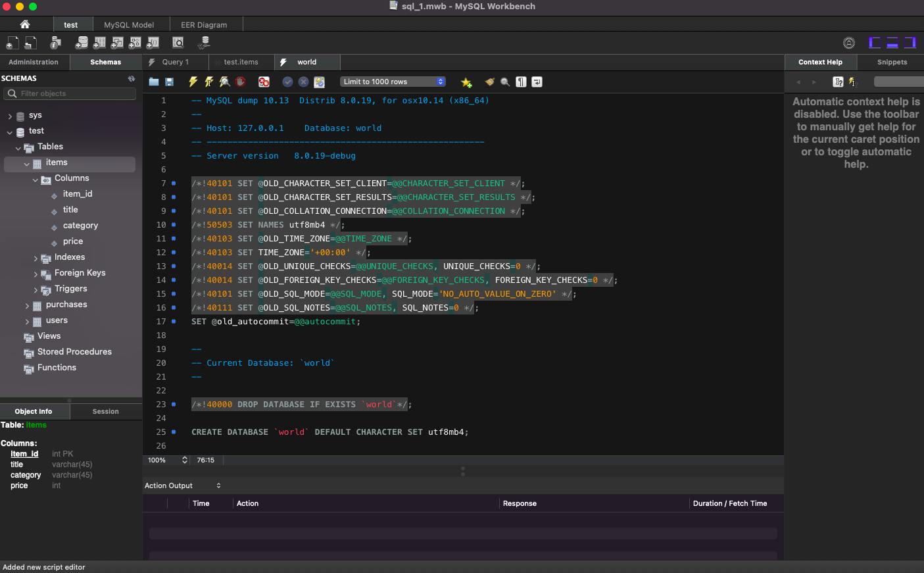Image resolution: width=924 pixels, height=573 pixels.
Task: Toggle the bottom output panel
Action: pyautogui.click(x=892, y=43)
